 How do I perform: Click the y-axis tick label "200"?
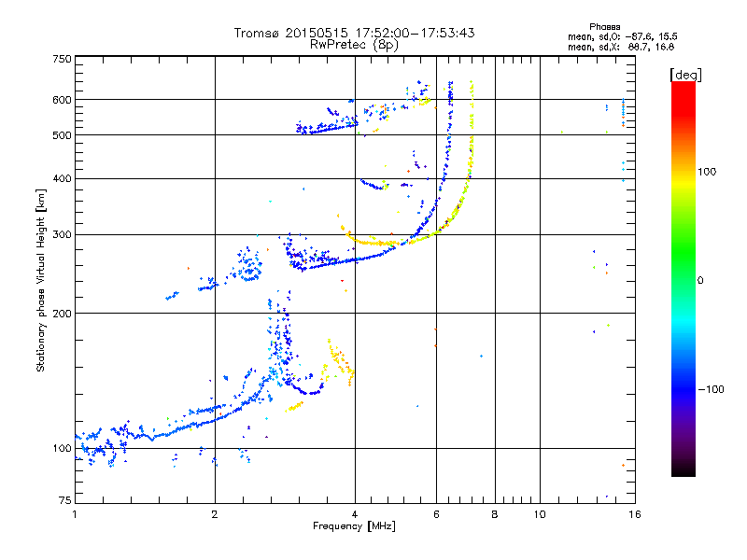tap(62, 314)
